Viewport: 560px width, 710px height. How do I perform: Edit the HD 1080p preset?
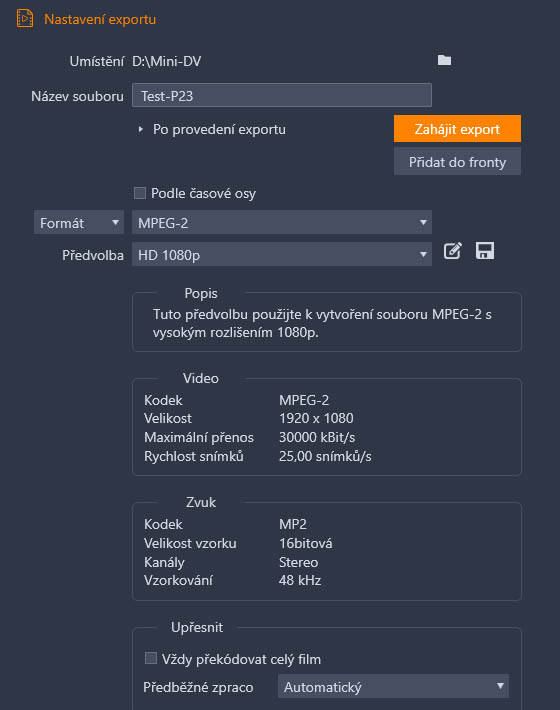point(452,251)
